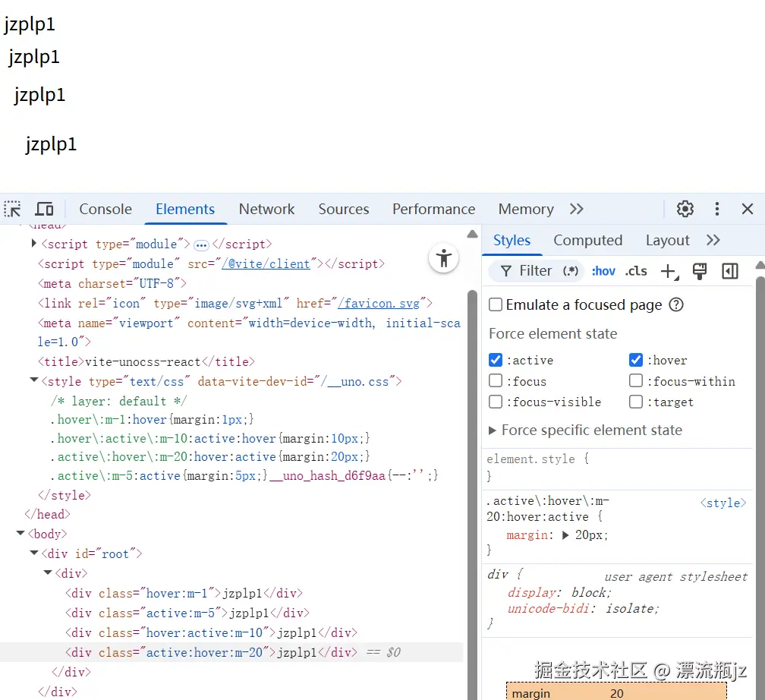Open the DevTools three-dot menu
This screenshot has height=700, width=765.
click(716, 209)
